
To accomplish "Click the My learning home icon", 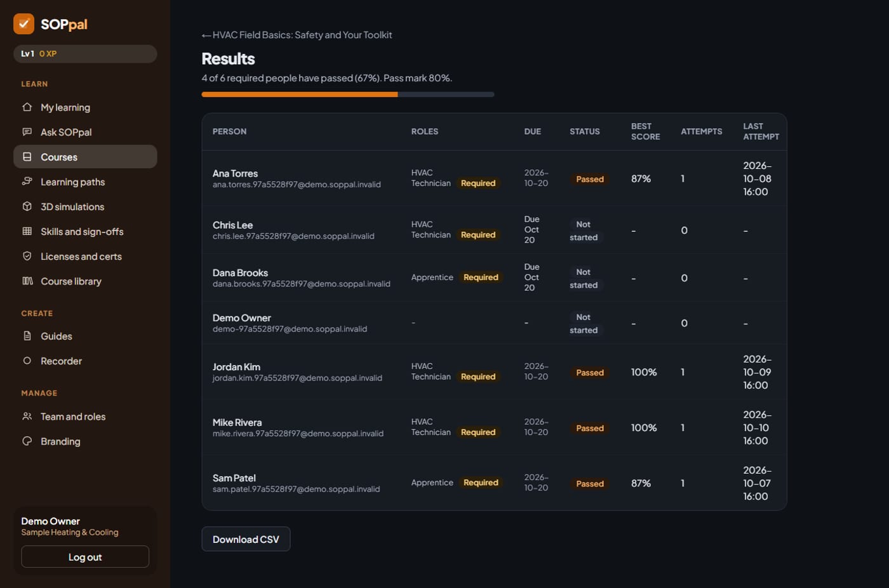I will [27, 107].
